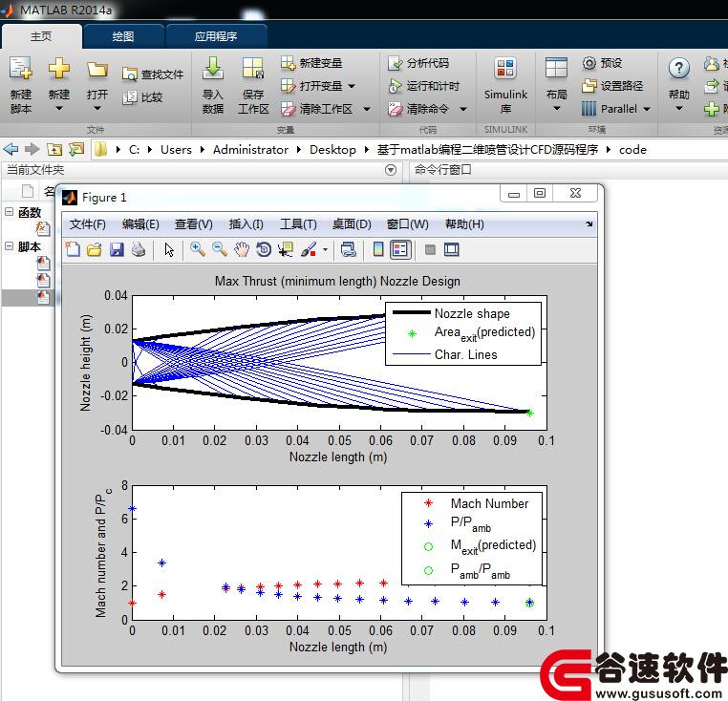Switch to the 主页 (Home) tab

click(x=41, y=36)
